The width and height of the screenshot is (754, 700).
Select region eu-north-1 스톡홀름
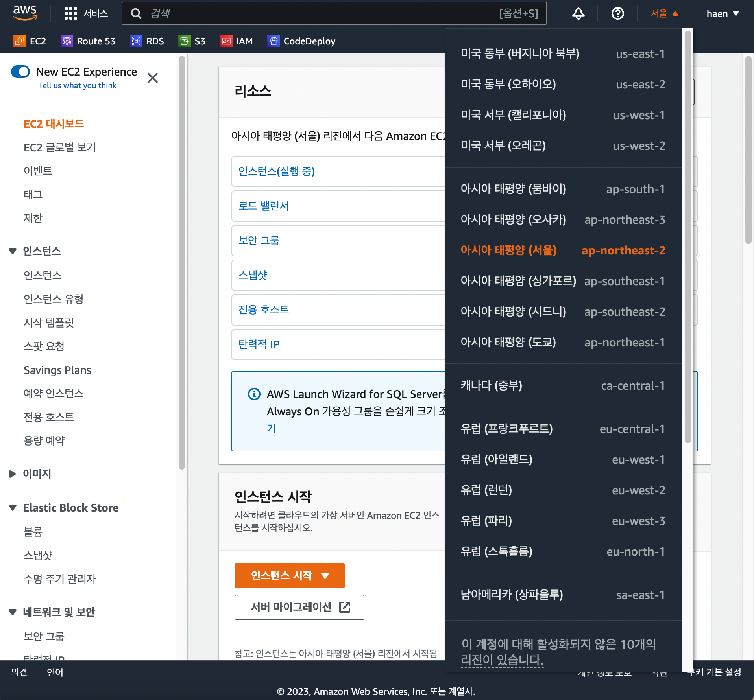point(563,551)
